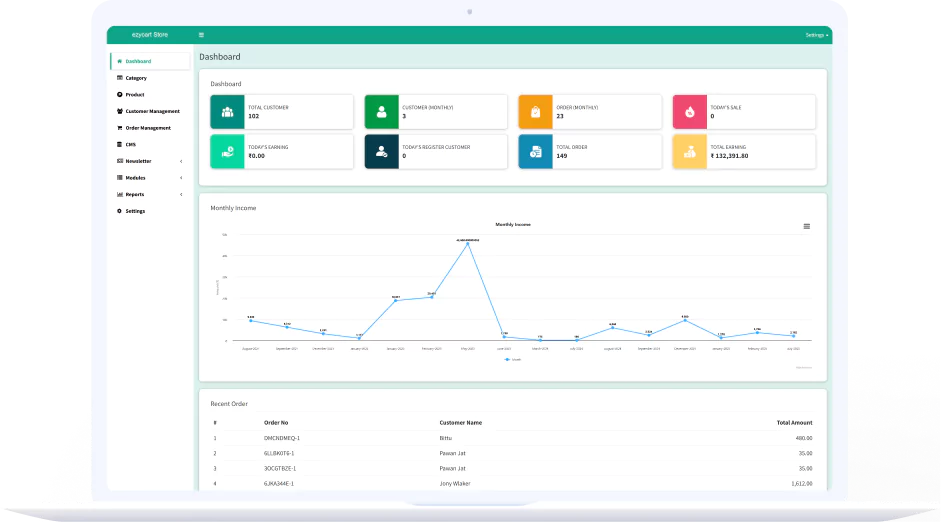Click the amount 1,612.00 in table
The height and width of the screenshot is (522, 941).
tap(802, 484)
